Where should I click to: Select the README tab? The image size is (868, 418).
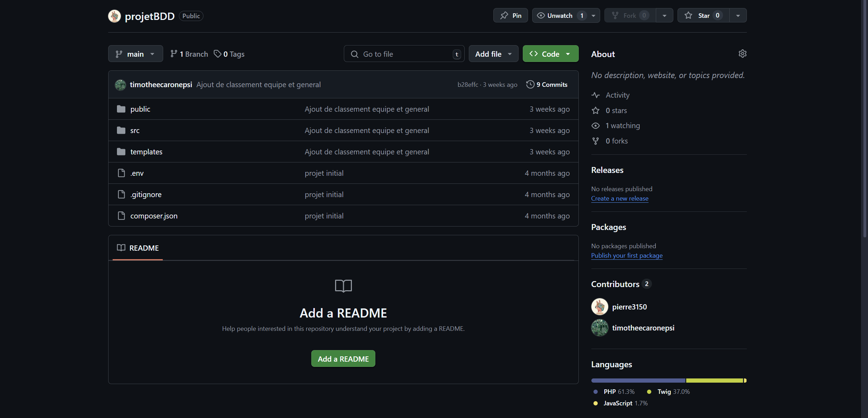point(138,248)
